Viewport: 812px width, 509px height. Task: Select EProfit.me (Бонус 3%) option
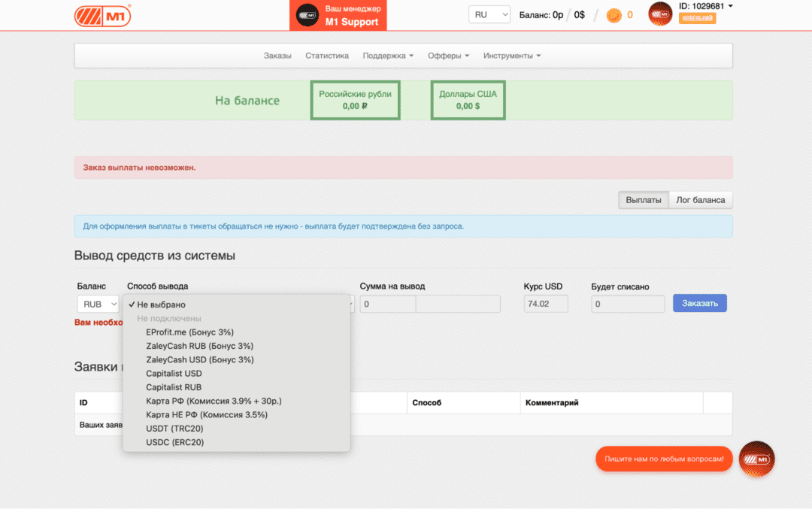[236, 332]
